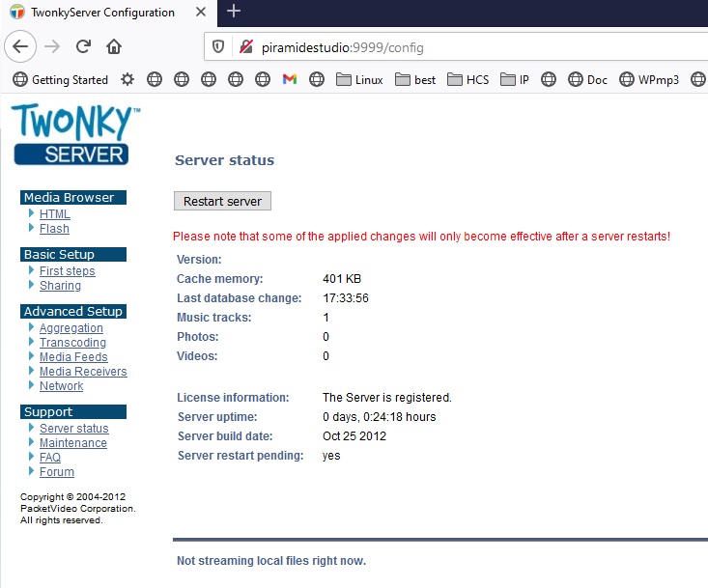Click the arrow bullet beside Network

[31, 384]
